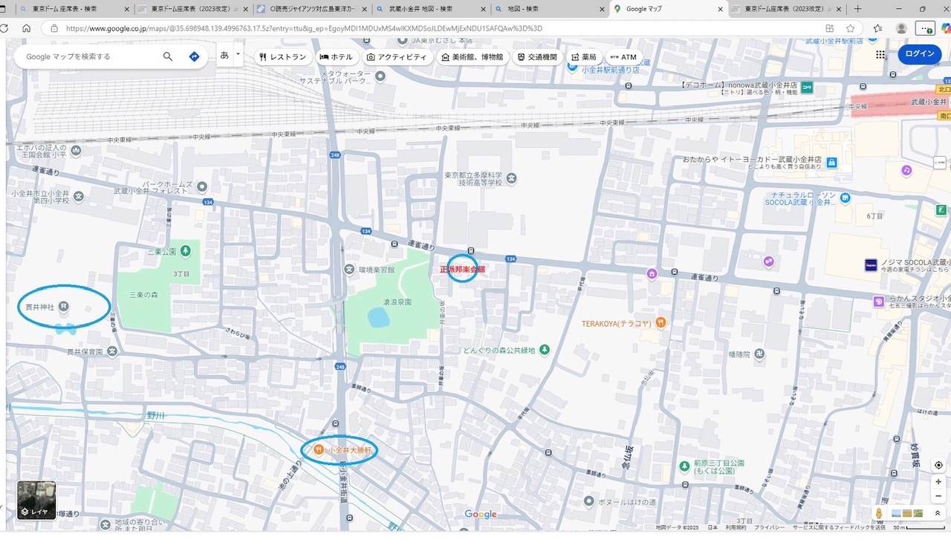Viewport: 951px width, 560px height.
Task: Open directions with the blue arrow icon
Action: coord(194,56)
